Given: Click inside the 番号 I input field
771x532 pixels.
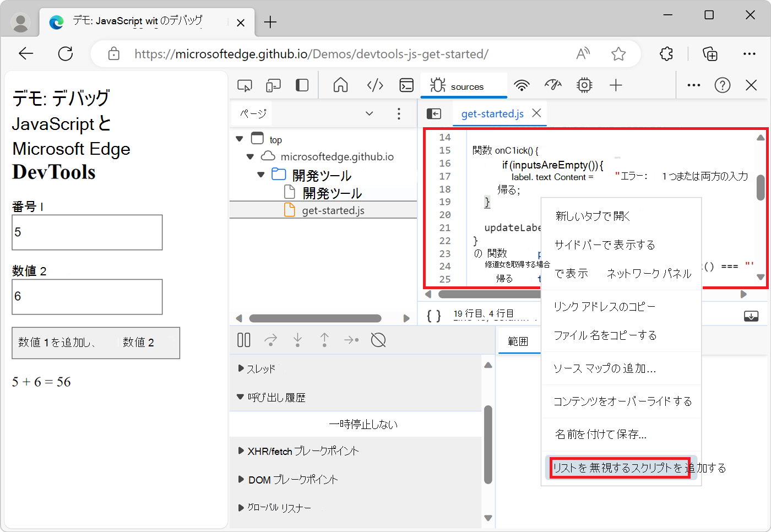Looking at the screenshot, I should coord(86,232).
